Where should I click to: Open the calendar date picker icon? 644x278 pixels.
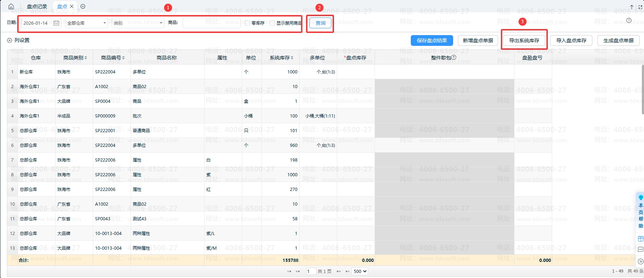point(56,23)
